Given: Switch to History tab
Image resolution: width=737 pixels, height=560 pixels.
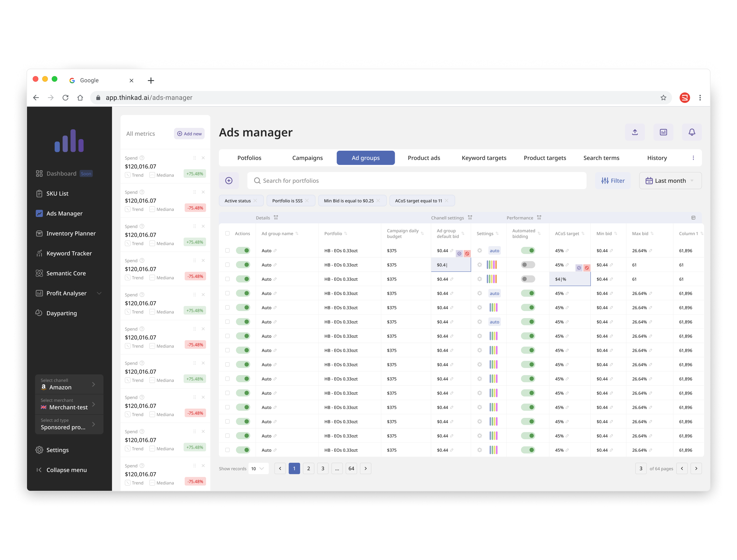Looking at the screenshot, I should click(657, 158).
